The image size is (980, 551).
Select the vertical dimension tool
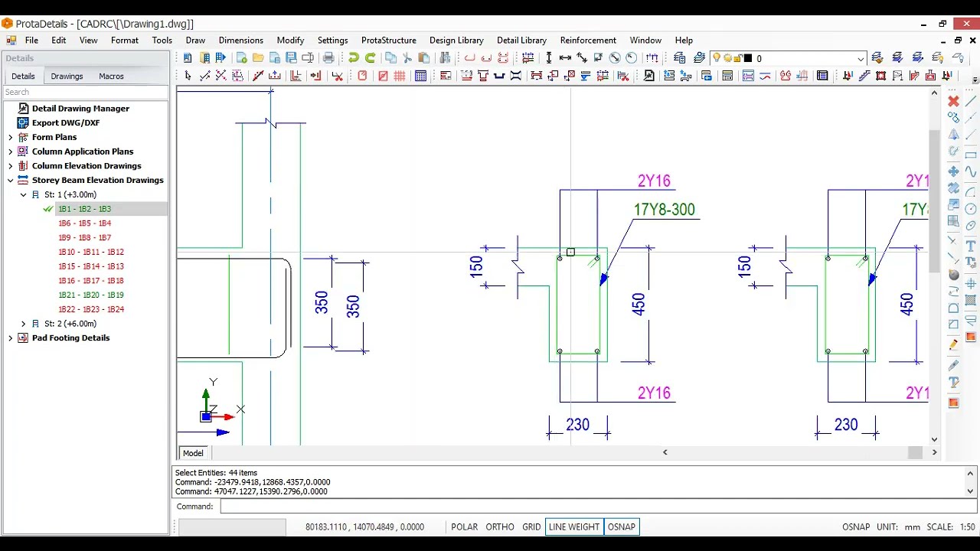coord(549,58)
